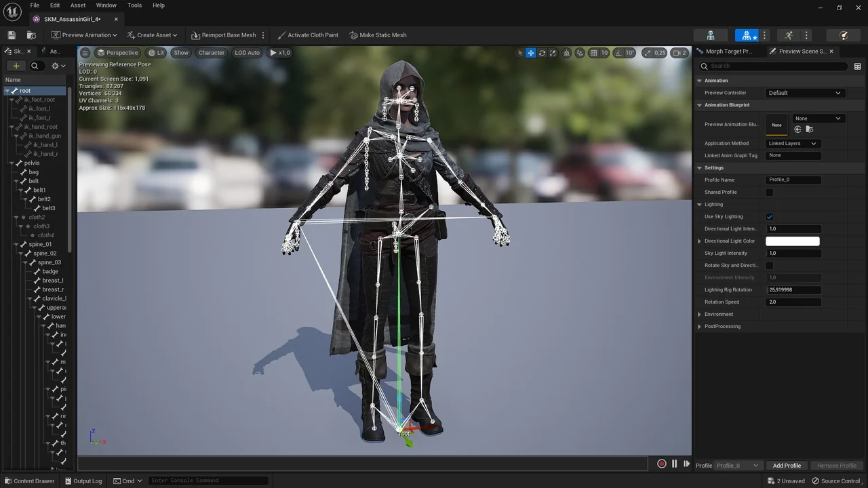Open the Application Method Linked Layers dropdown

[792, 144]
